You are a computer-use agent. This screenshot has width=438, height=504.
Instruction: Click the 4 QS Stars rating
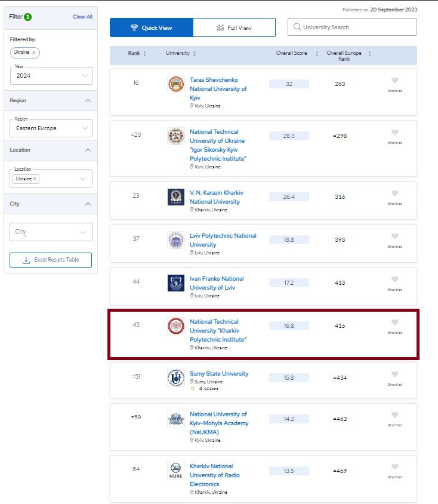[x=205, y=389]
